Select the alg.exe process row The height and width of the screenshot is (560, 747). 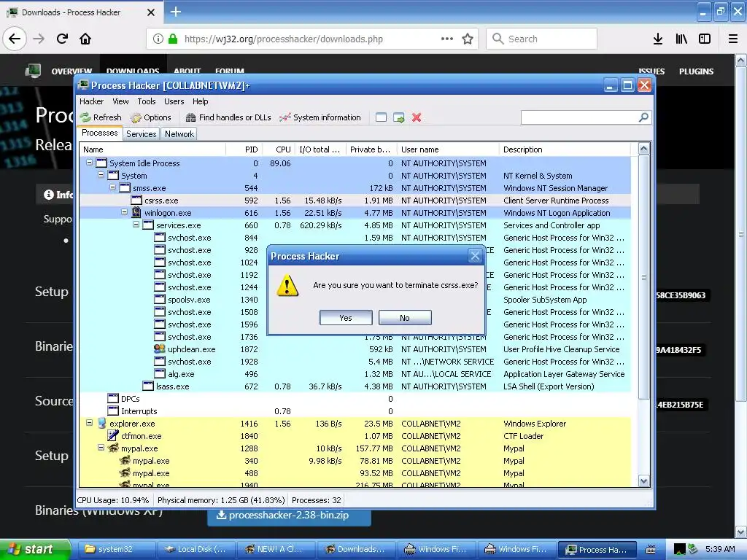355,374
